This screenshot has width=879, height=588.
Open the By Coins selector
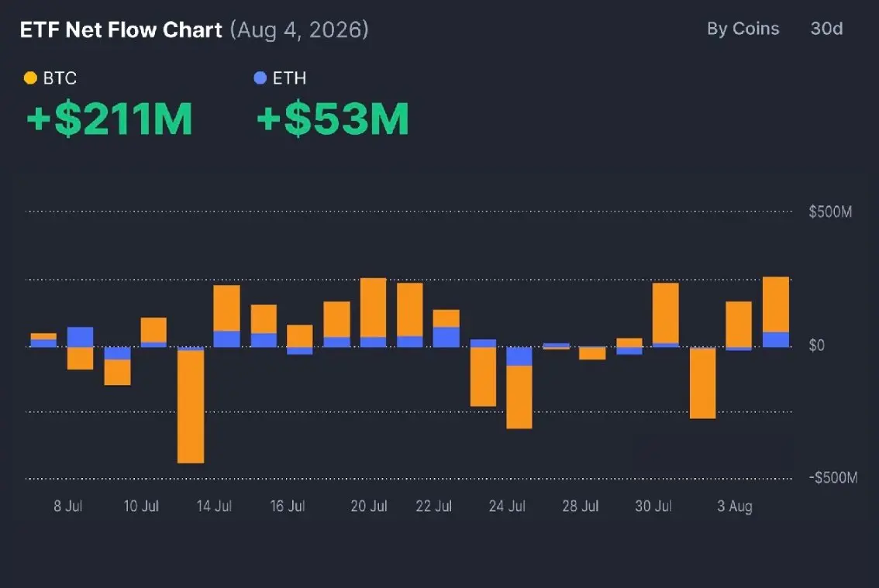pyautogui.click(x=743, y=29)
